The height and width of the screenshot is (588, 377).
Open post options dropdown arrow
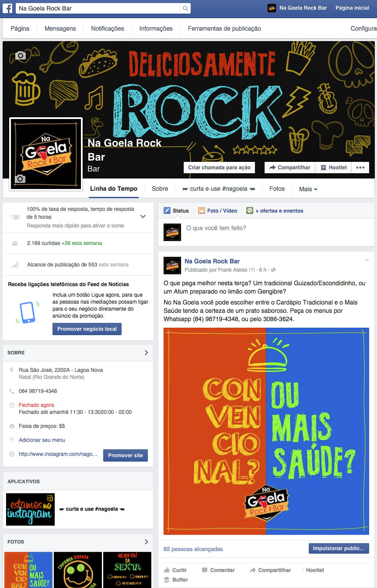click(x=367, y=260)
